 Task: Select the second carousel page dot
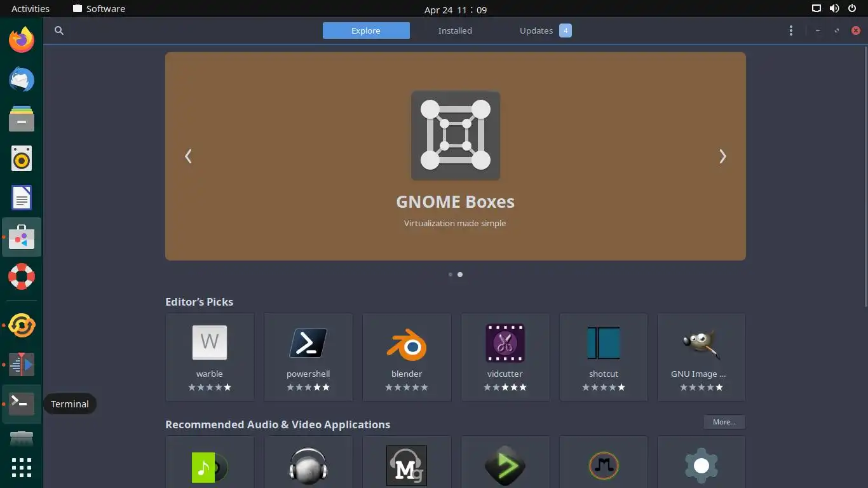pyautogui.click(x=460, y=274)
